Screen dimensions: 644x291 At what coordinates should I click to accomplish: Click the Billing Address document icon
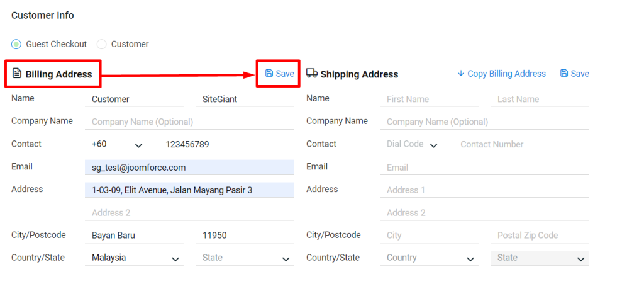[17, 74]
